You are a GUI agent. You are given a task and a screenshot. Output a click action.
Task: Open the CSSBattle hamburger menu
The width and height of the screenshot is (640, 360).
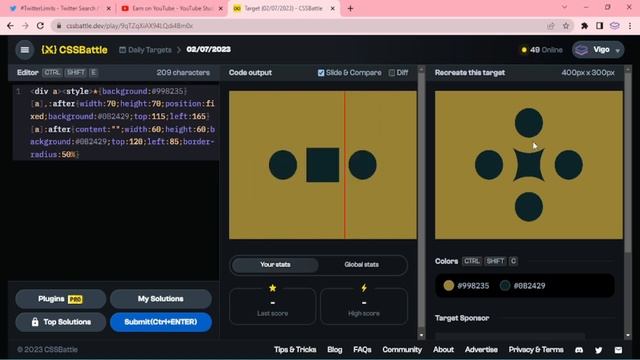25,50
